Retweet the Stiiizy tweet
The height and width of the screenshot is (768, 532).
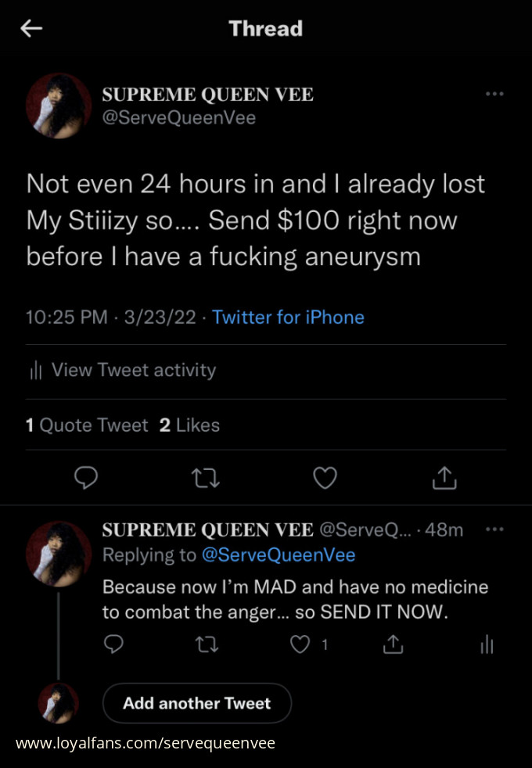click(x=206, y=477)
